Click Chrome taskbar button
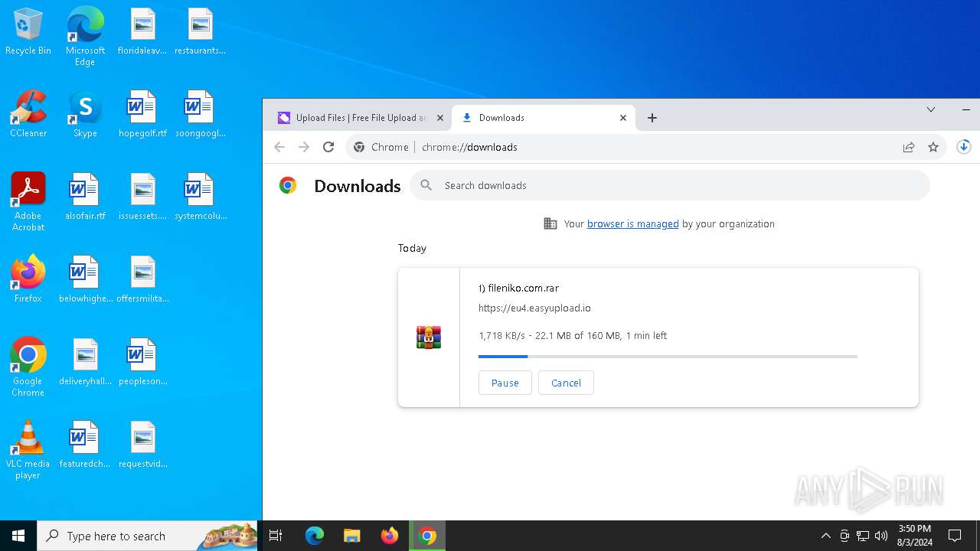 pyautogui.click(x=427, y=536)
